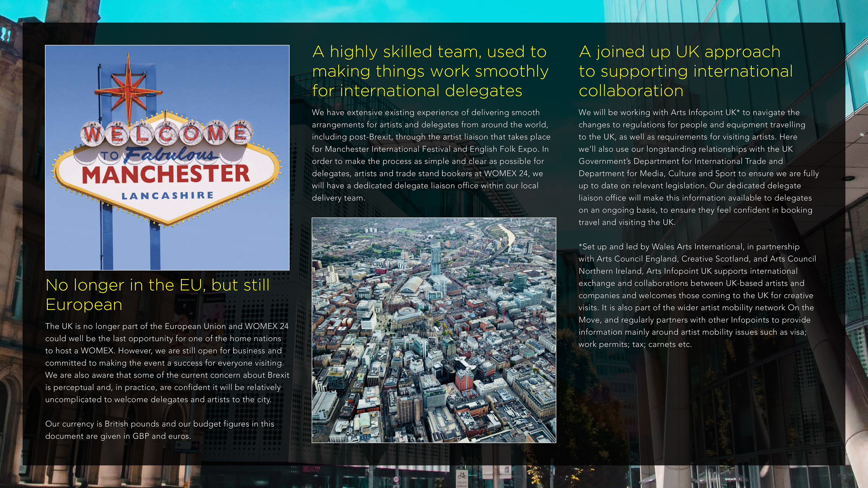Screen dimensions: 868x488
Task: Click the bicycle sign in bottom background
Action: (462, 476)
